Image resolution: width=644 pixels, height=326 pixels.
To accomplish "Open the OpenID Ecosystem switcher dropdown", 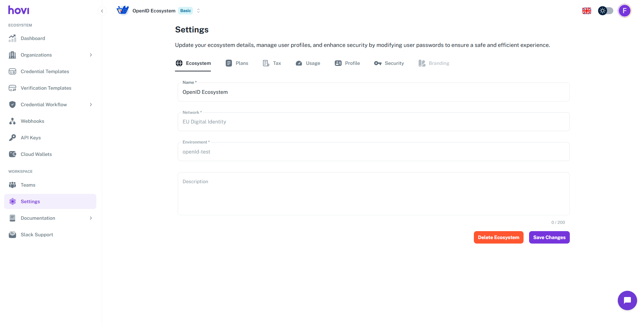I will (198, 11).
